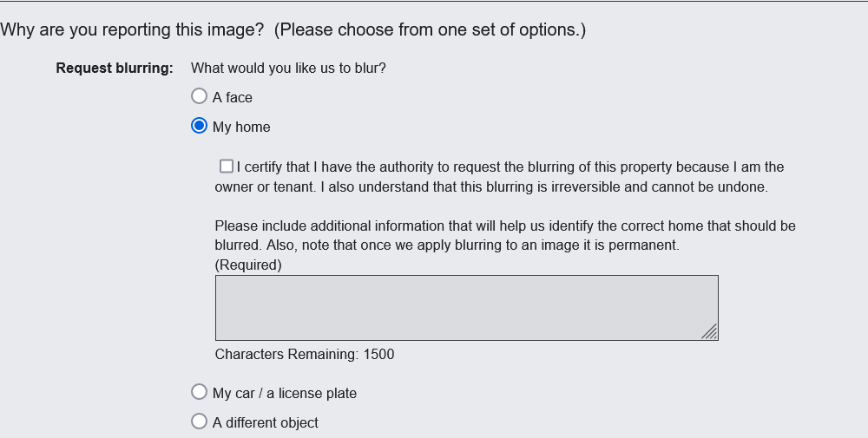Click the "(Required)" label above the text box
The width and height of the screenshot is (868, 438).
248,265
